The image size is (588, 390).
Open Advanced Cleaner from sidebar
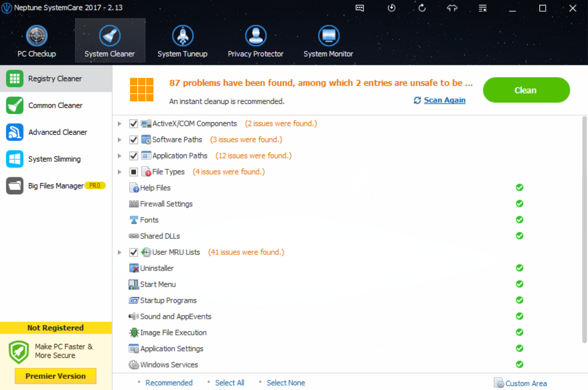coord(56,132)
